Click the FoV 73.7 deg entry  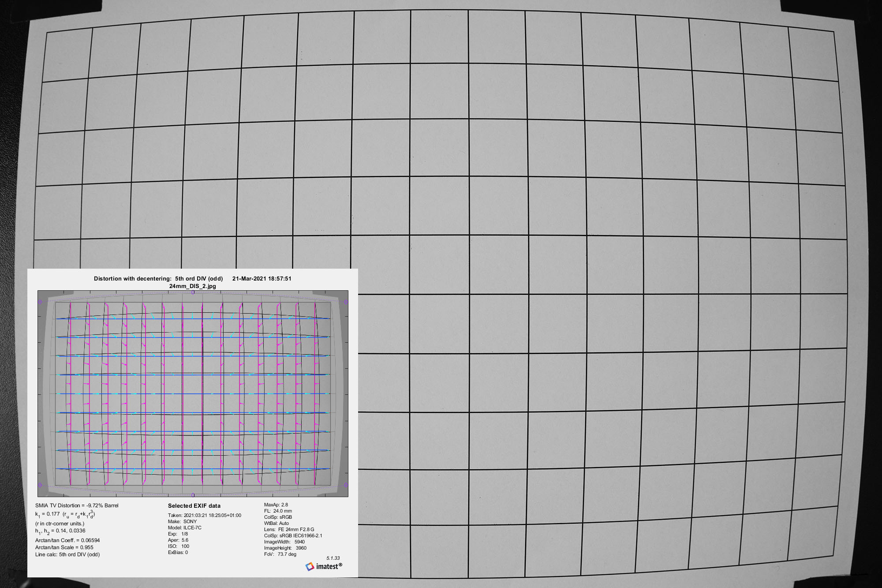[x=280, y=554]
